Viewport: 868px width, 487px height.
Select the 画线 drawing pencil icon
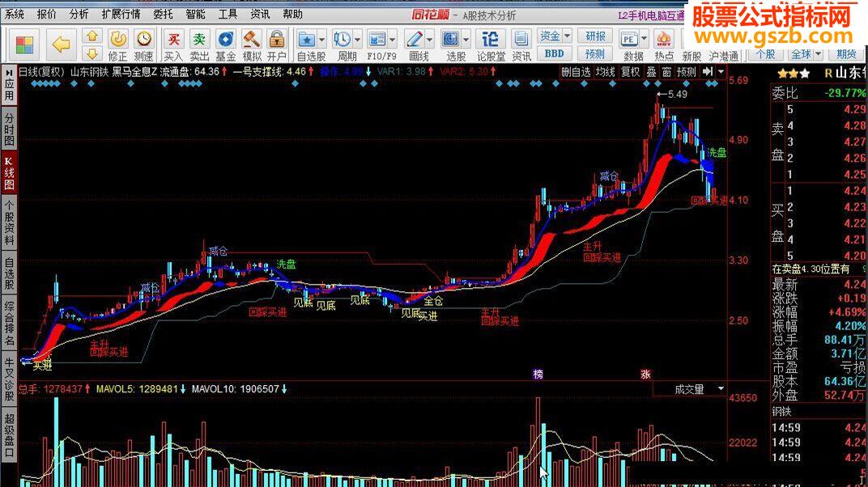(414, 40)
